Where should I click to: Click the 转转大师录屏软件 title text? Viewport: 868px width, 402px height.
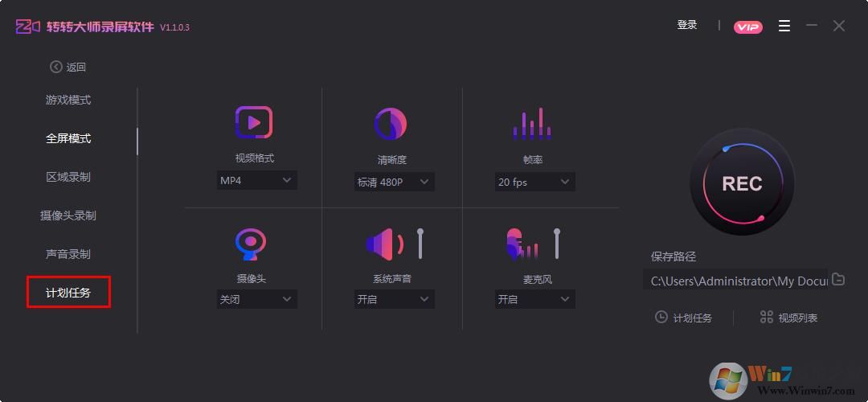100,27
